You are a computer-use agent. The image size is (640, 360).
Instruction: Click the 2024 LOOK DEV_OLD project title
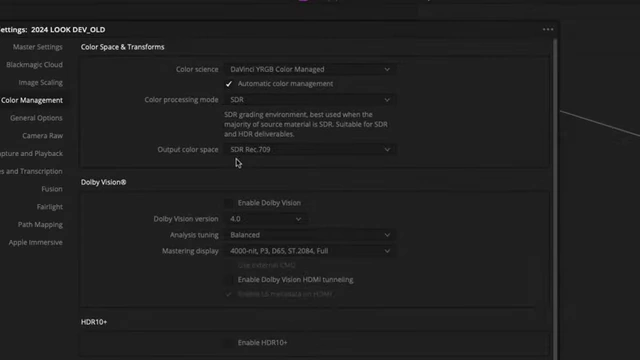tap(68, 30)
